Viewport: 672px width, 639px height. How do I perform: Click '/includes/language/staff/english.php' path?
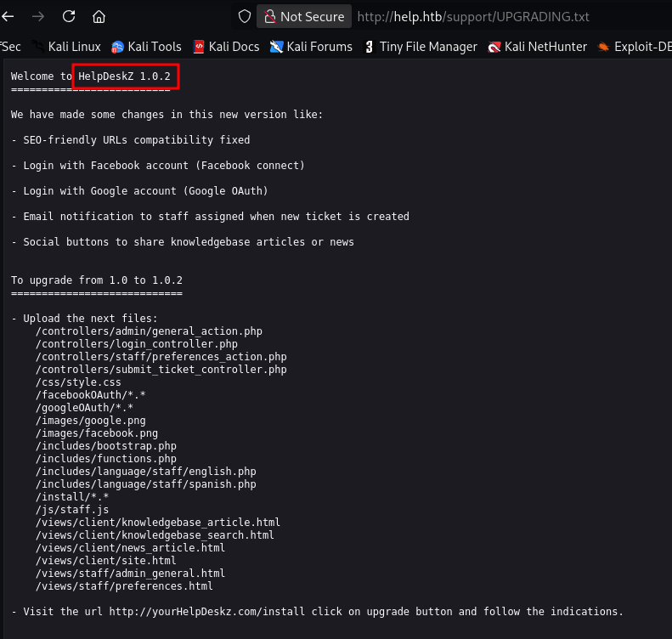click(x=146, y=472)
